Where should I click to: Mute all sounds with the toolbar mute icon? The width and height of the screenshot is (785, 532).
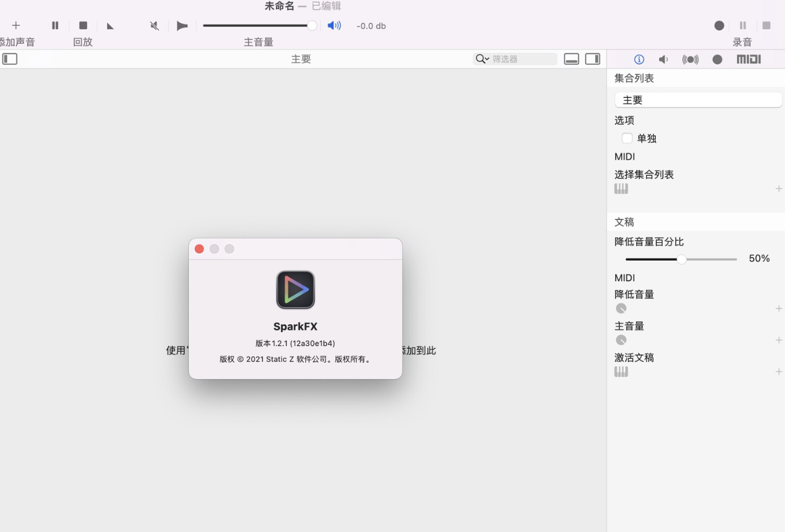[x=154, y=25]
